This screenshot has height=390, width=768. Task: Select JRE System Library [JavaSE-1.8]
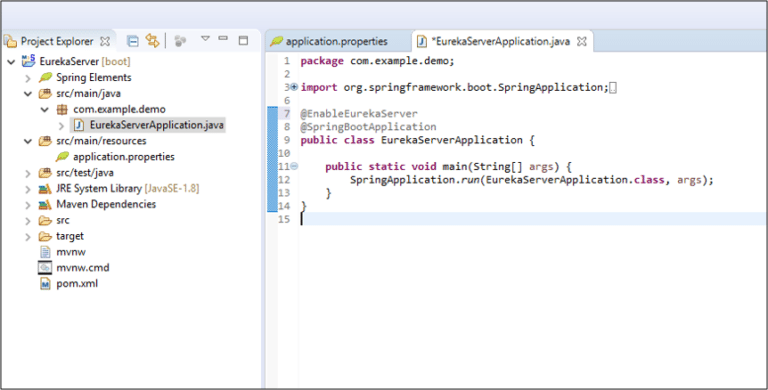(127, 189)
